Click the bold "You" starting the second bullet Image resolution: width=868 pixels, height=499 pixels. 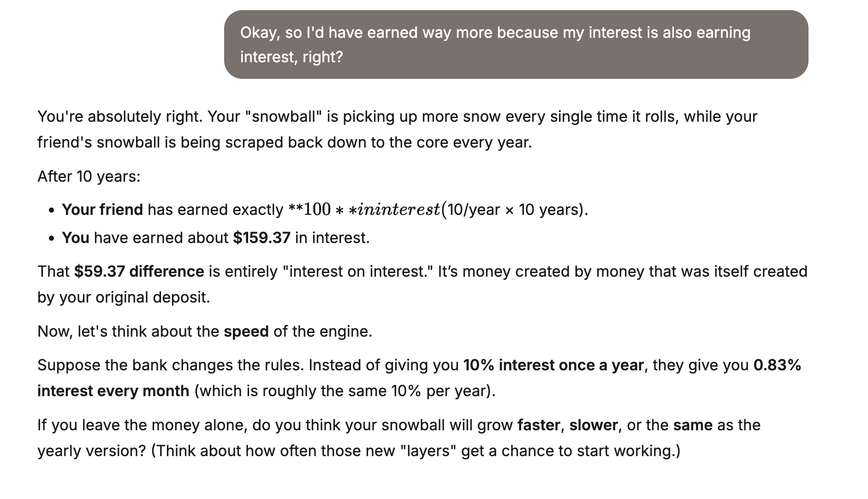[75, 238]
